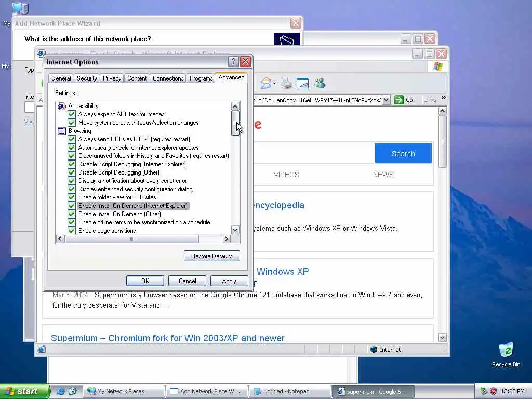This screenshot has height=399, width=532.
Task: Toggle Display a notification about every script error
Action: click(72, 181)
